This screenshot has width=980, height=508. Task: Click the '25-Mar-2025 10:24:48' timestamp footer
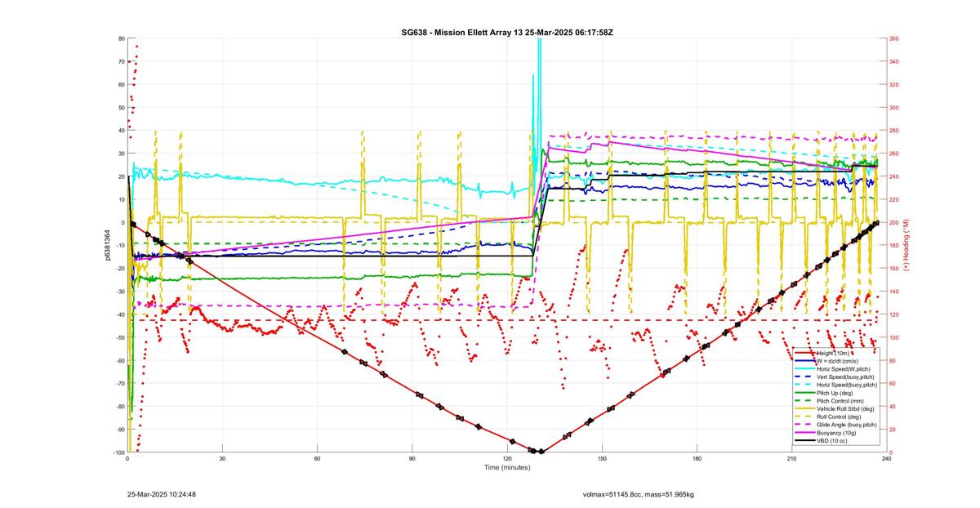pyautogui.click(x=161, y=494)
